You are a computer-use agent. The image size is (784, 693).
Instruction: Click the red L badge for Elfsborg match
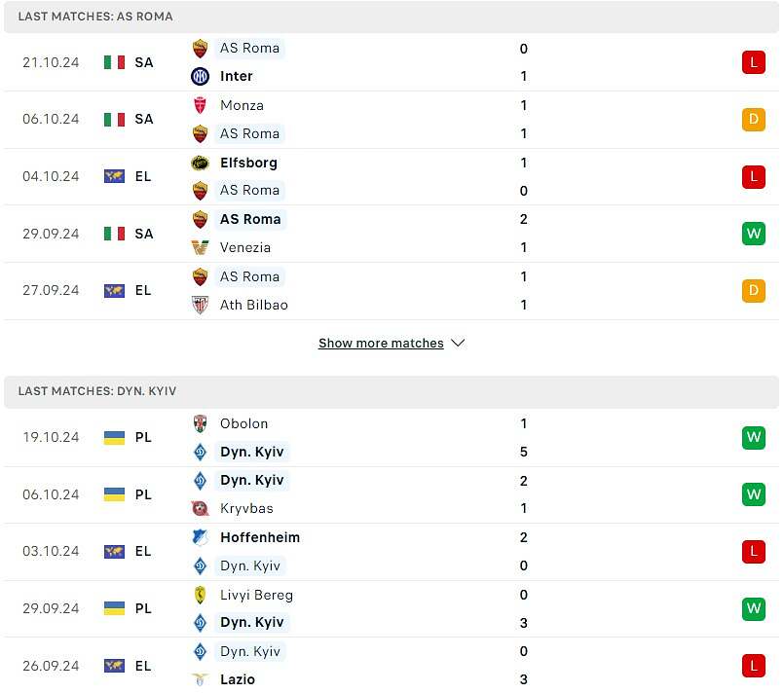click(x=754, y=177)
